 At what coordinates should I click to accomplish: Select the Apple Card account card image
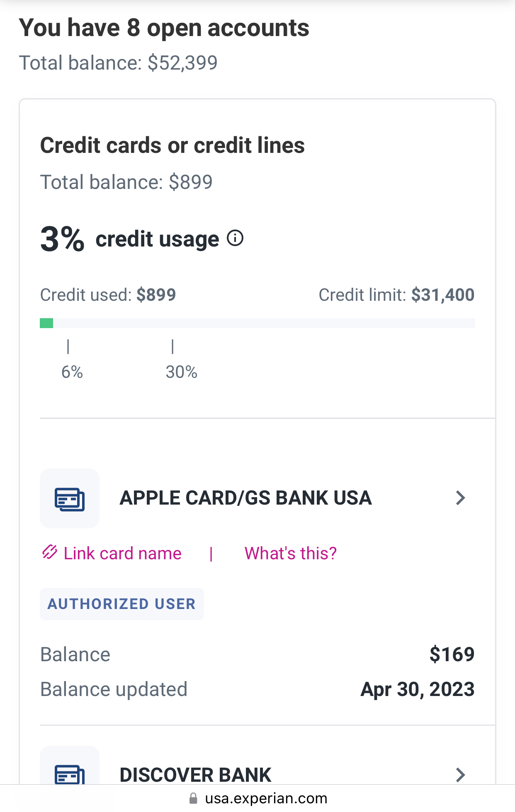pos(69,498)
